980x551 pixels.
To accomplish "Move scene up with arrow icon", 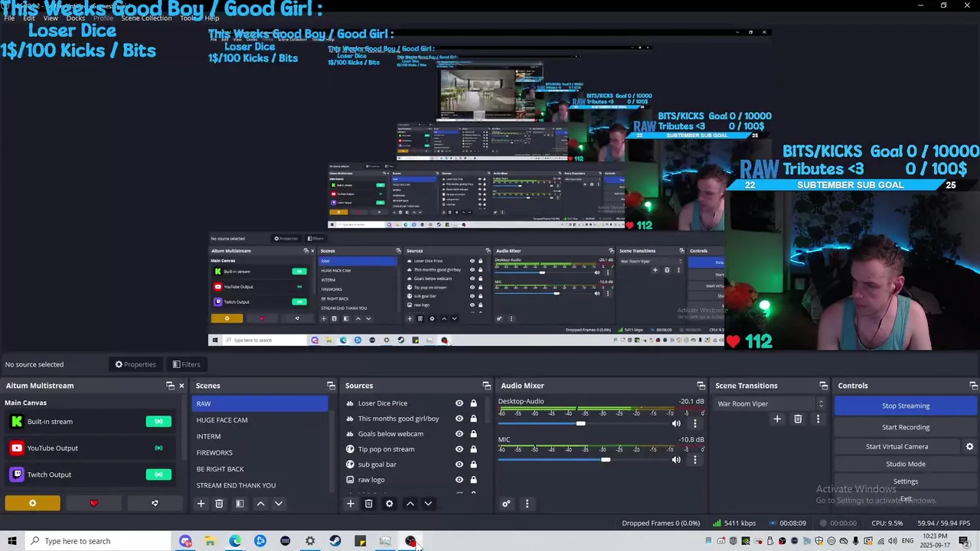I will tap(260, 504).
